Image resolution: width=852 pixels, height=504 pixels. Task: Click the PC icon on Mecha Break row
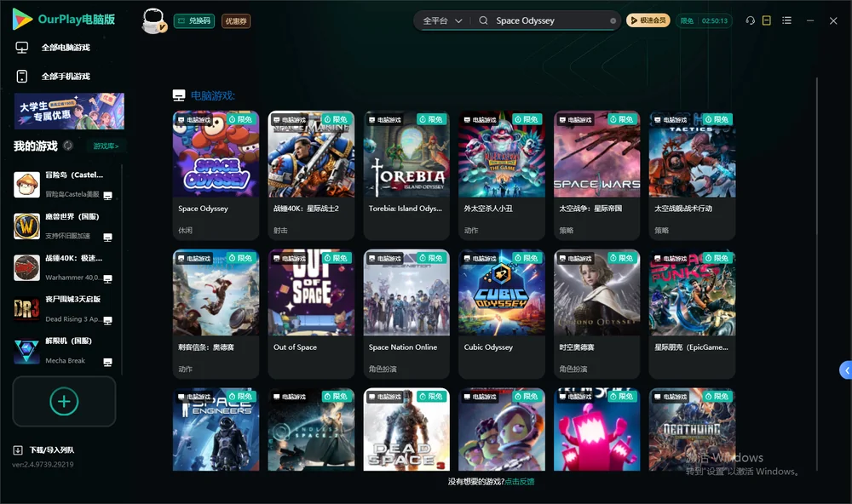[107, 363]
